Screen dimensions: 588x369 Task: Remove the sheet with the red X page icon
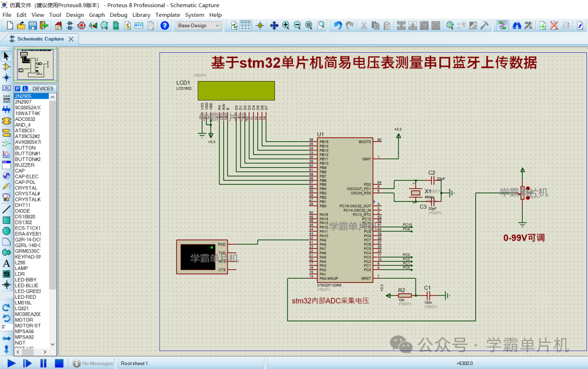[x=554, y=26]
